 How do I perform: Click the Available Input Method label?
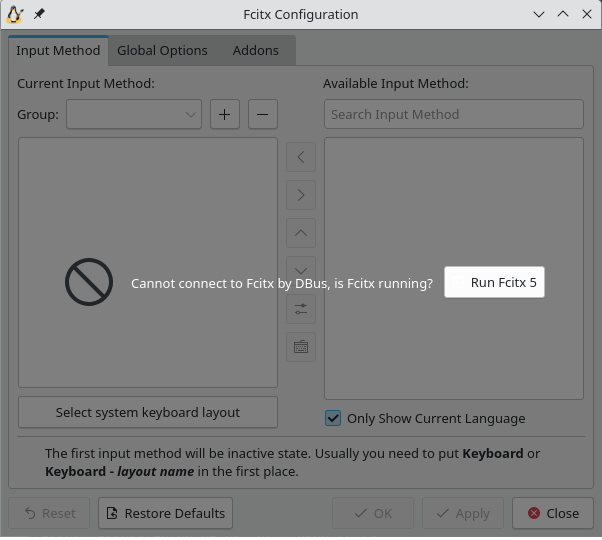[395, 84]
